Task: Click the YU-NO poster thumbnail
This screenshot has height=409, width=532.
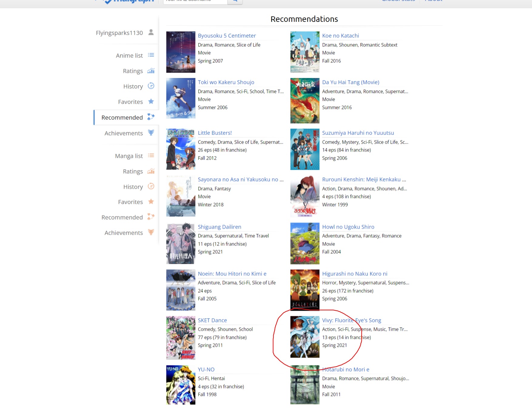Action: [181, 385]
